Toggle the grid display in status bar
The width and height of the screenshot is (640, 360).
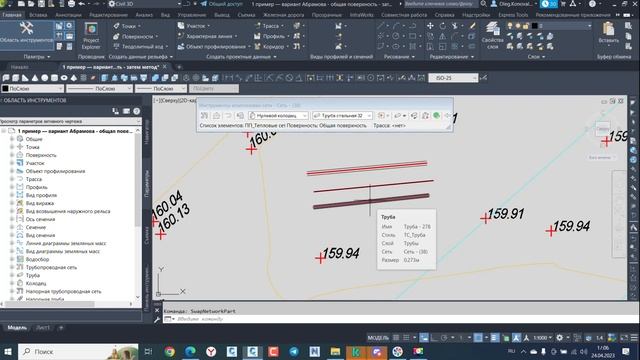[396, 338]
